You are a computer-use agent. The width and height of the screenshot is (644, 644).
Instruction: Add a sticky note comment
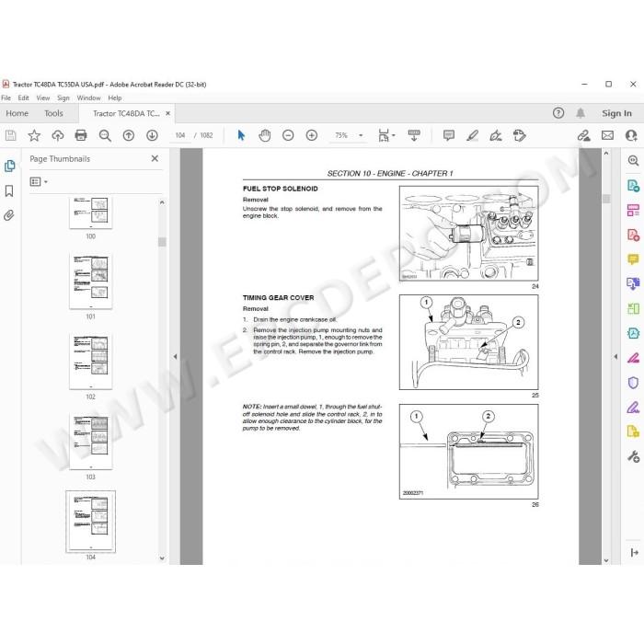(449, 135)
